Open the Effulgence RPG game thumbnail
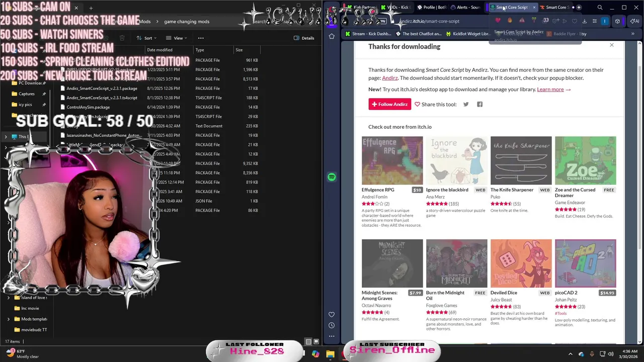The width and height of the screenshot is (644, 362). coord(392,160)
